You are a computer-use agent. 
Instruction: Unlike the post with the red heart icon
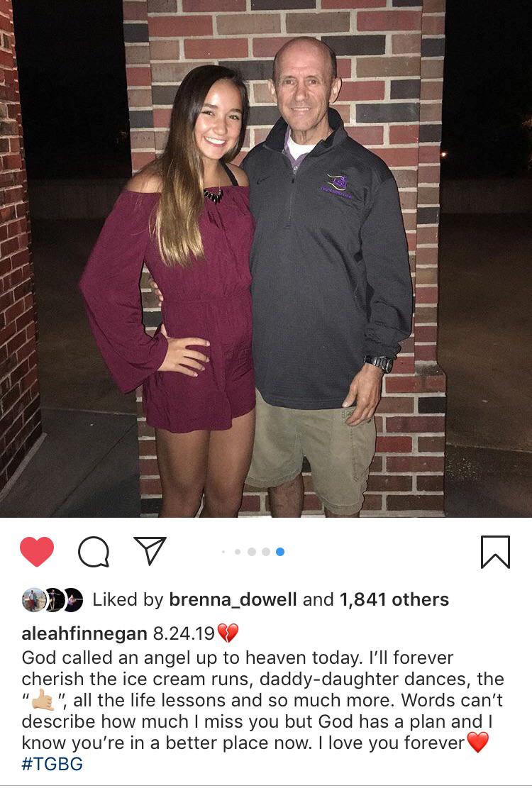click(x=37, y=551)
